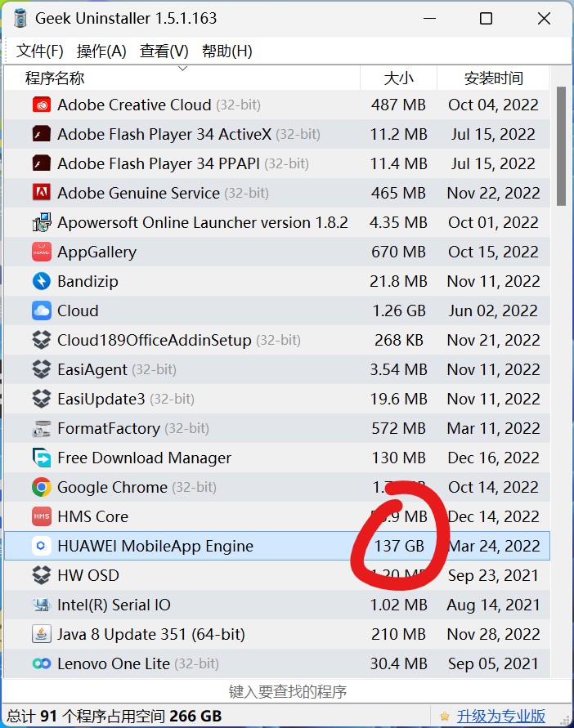Click the 键入要查找的程序 search field

287,692
